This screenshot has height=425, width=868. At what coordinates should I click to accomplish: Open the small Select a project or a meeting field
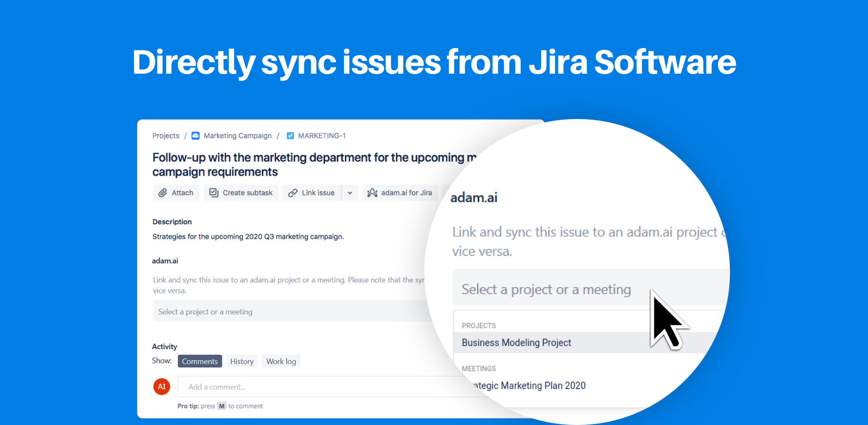[x=292, y=311]
